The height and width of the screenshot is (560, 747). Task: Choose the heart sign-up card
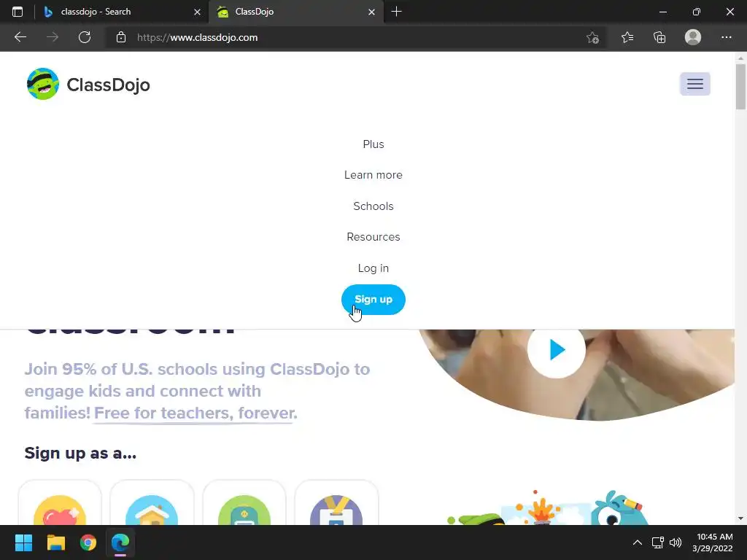tap(60, 502)
